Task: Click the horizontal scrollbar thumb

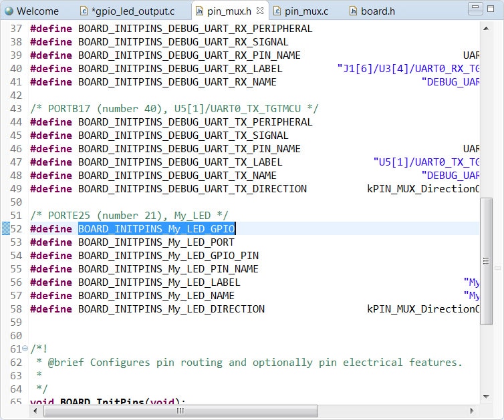Action: (x=179, y=411)
